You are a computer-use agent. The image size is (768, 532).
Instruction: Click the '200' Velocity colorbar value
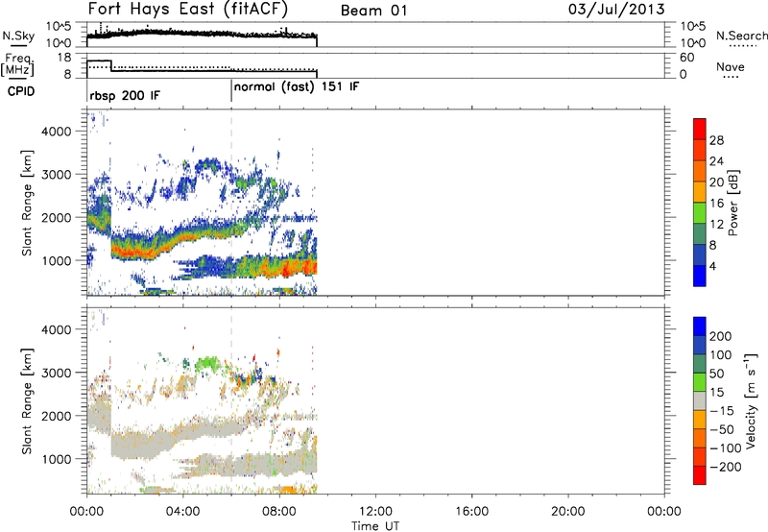pyautogui.click(x=721, y=336)
